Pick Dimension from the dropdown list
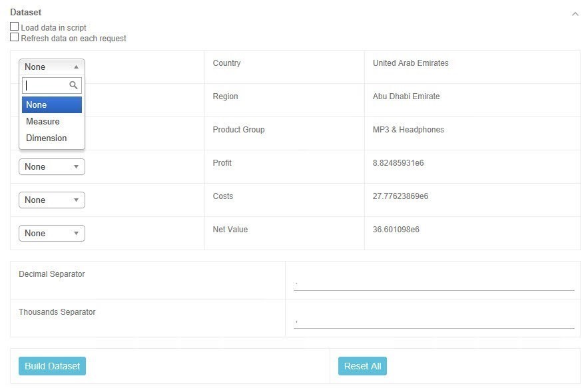Viewport: 588px width, 388px height. pos(51,138)
